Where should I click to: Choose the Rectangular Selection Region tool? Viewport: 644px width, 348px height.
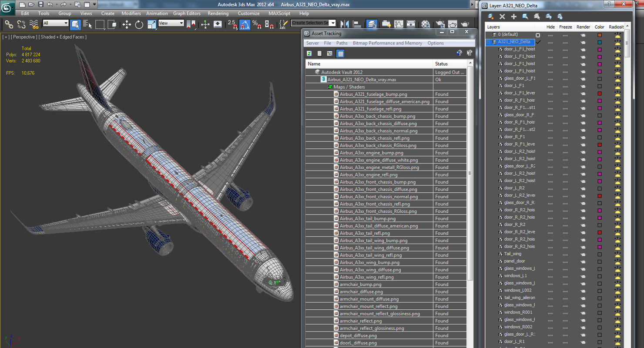100,24
